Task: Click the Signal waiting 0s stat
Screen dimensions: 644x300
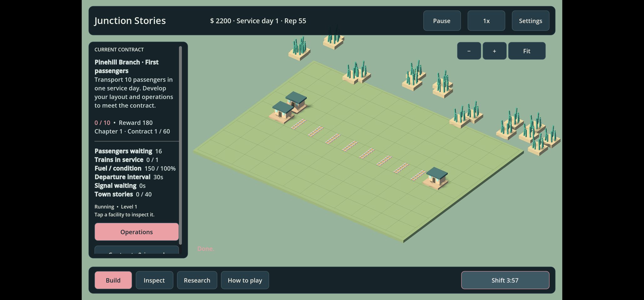Action: (x=120, y=186)
